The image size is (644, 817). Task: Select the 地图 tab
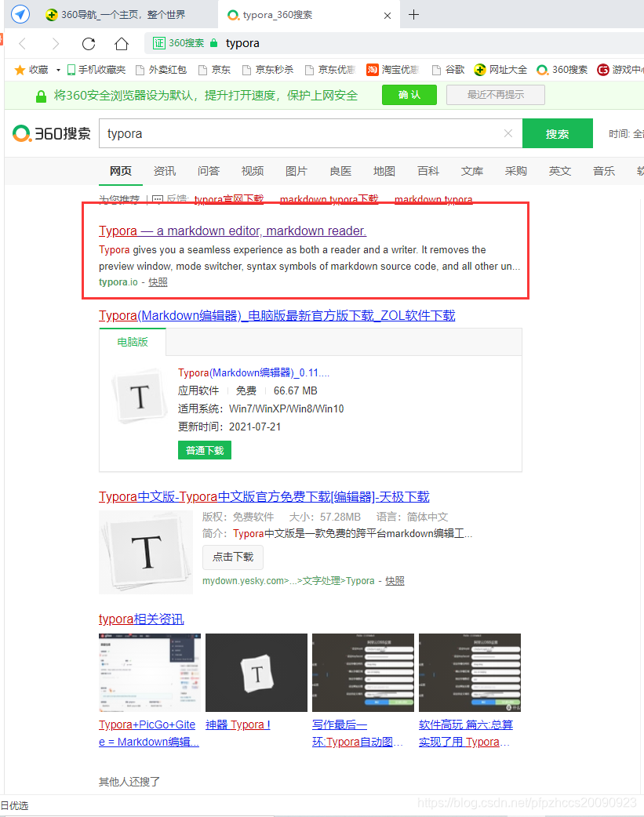[x=384, y=172]
